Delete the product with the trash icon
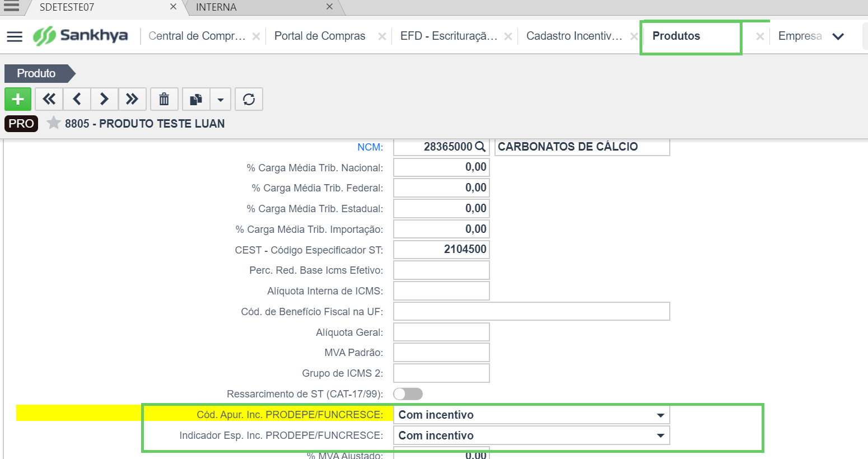The width and height of the screenshot is (868, 459). click(164, 99)
